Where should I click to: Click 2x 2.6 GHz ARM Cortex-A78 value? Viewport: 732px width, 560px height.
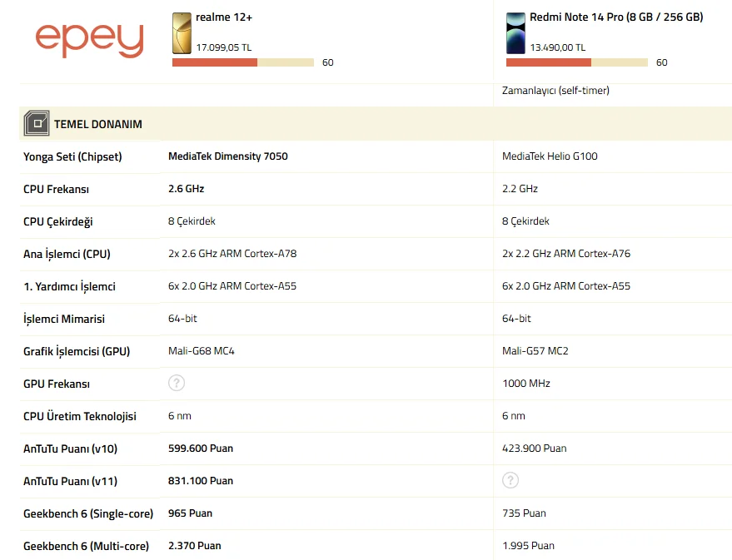232,254
